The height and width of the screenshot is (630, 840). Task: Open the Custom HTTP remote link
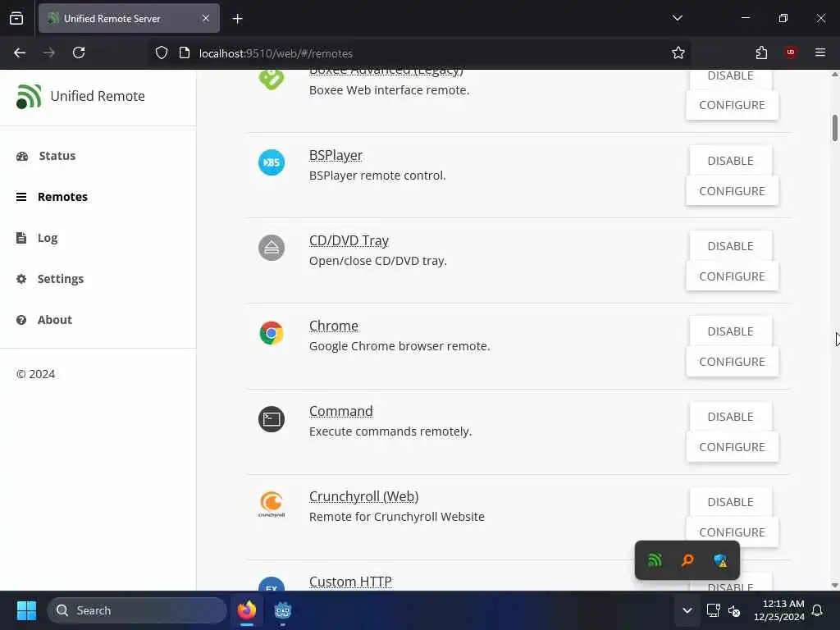(x=350, y=582)
